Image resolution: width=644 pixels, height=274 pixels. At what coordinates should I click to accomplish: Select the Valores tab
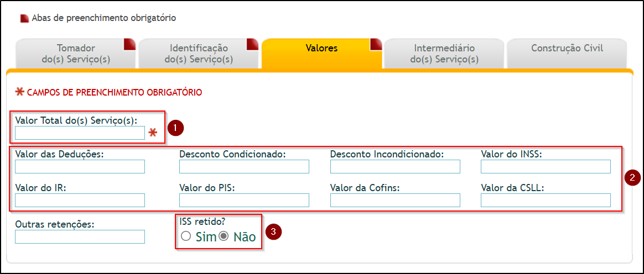tap(321, 54)
